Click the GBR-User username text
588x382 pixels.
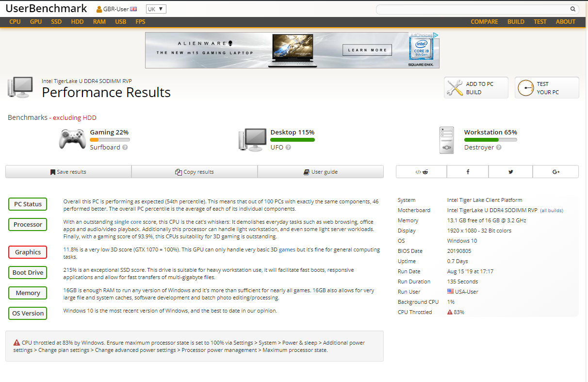click(116, 9)
